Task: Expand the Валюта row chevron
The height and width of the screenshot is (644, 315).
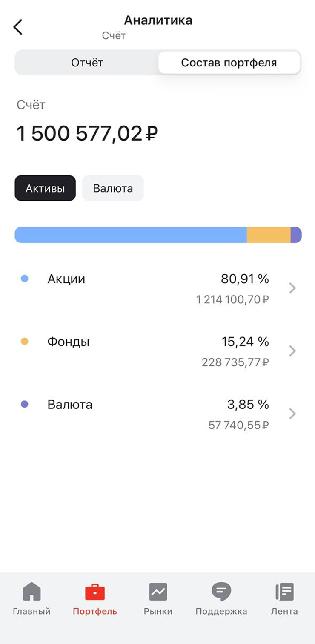Action: (x=292, y=414)
